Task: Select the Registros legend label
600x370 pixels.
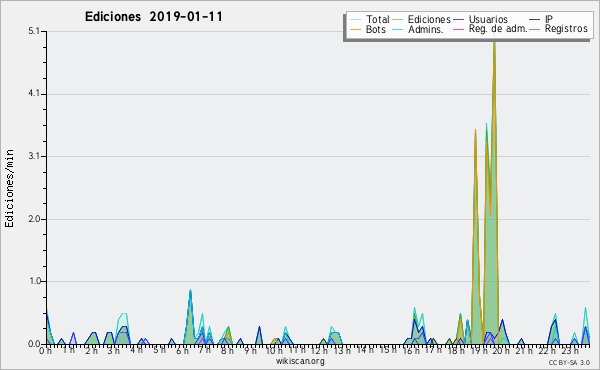Action: tap(566, 29)
